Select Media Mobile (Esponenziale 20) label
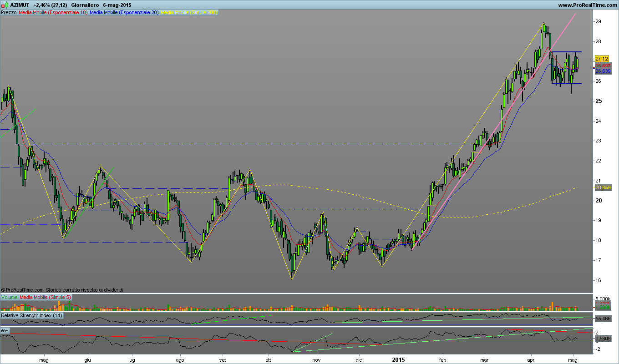 pyautogui.click(x=124, y=13)
